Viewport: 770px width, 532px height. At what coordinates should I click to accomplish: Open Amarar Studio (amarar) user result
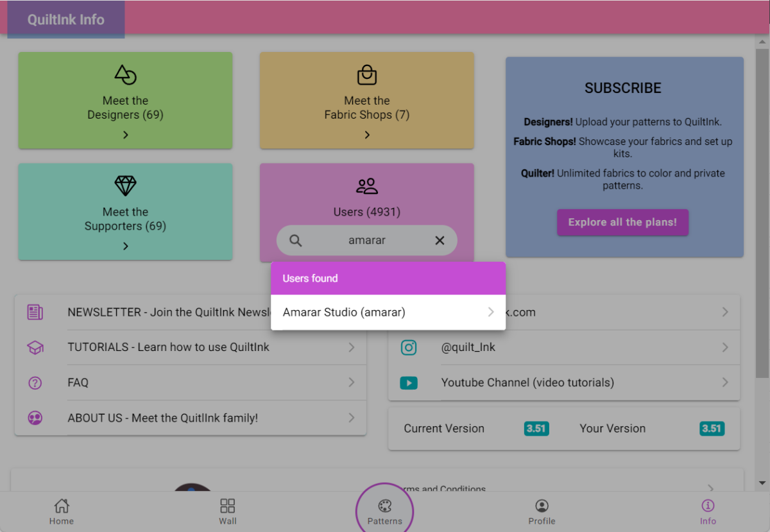[388, 313]
